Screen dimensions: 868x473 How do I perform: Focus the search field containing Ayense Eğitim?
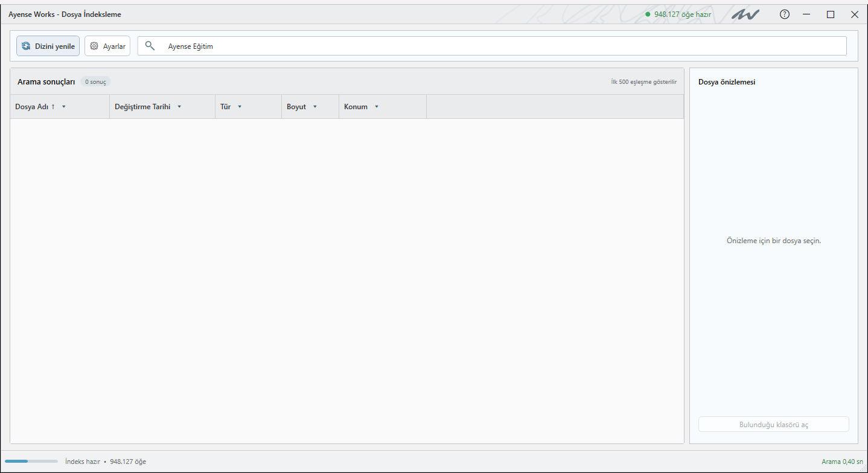point(492,46)
